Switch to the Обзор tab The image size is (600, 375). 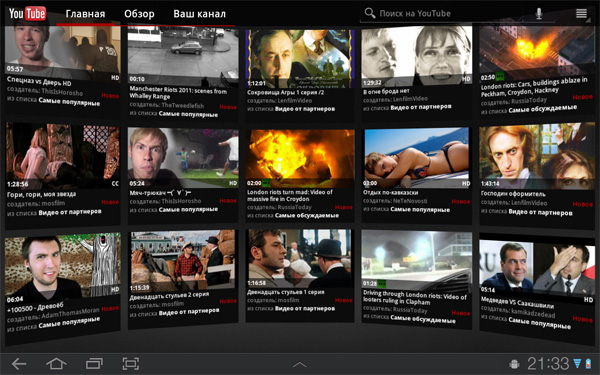tap(139, 14)
